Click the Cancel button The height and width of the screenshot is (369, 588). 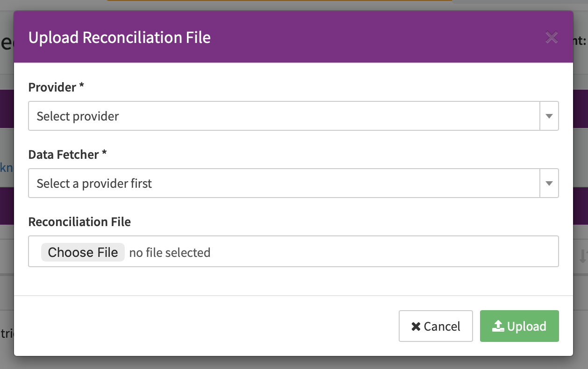(x=436, y=326)
